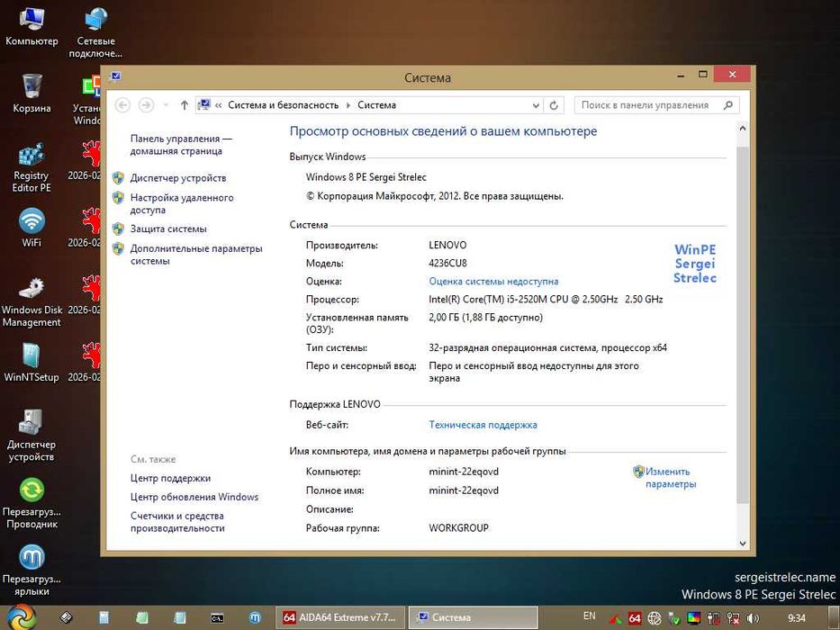The height and width of the screenshot is (630, 840).
Task: Click the Перезагрузить ярлыки desktop icon
Action: click(x=32, y=571)
